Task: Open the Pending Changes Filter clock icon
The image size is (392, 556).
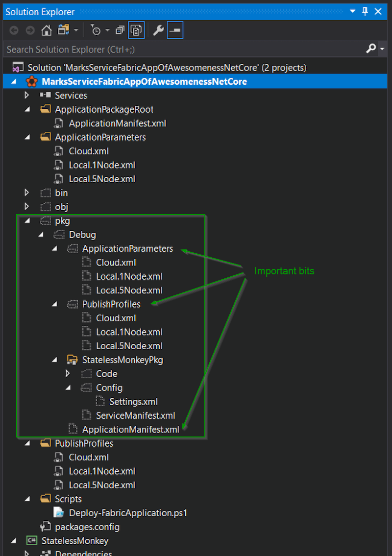Action: click(96, 30)
